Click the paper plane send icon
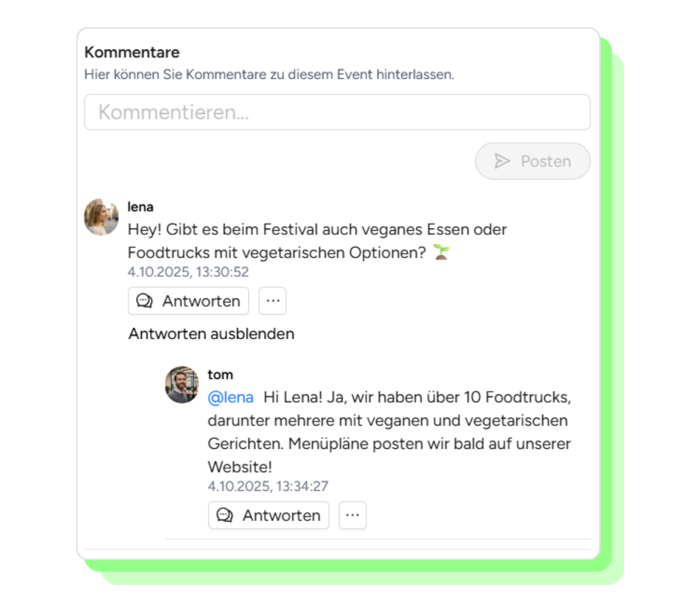Screen dimensions: 700x612 coord(502,161)
